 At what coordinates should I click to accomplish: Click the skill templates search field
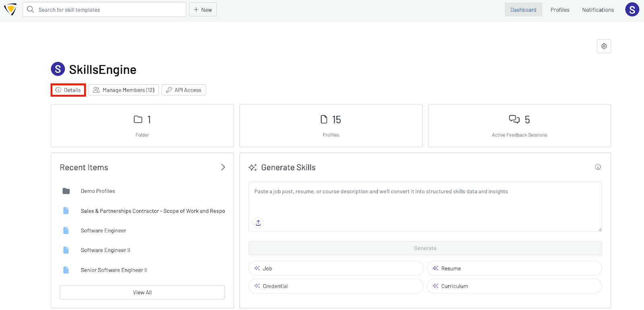point(109,10)
